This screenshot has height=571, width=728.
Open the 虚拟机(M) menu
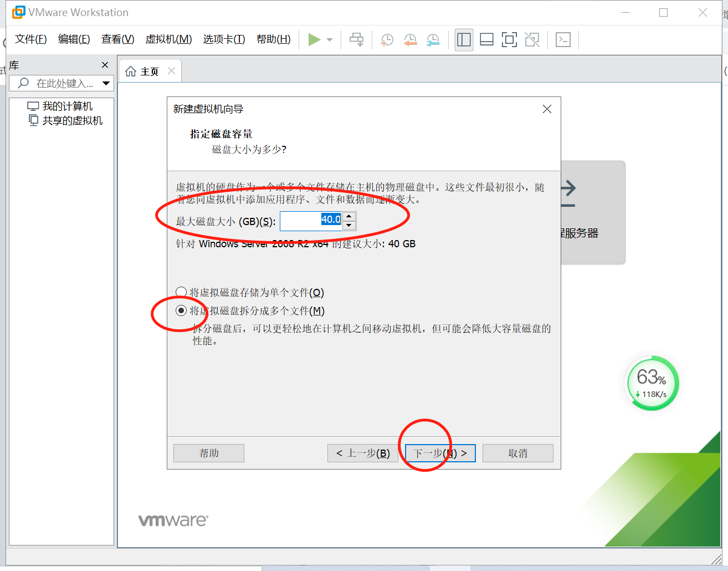(x=168, y=39)
